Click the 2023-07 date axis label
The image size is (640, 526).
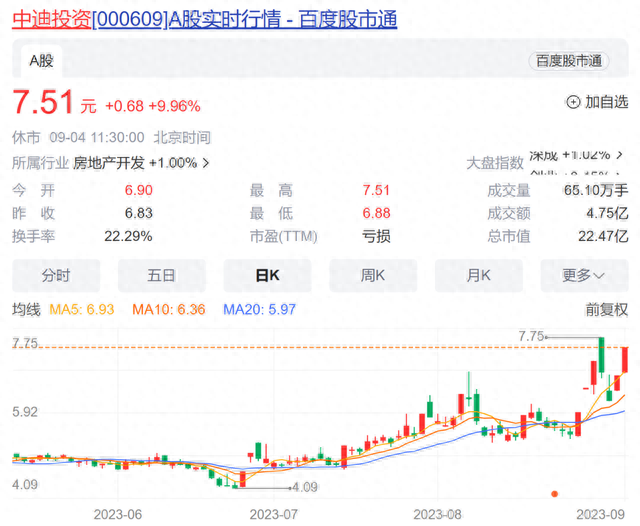pos(273,515)
